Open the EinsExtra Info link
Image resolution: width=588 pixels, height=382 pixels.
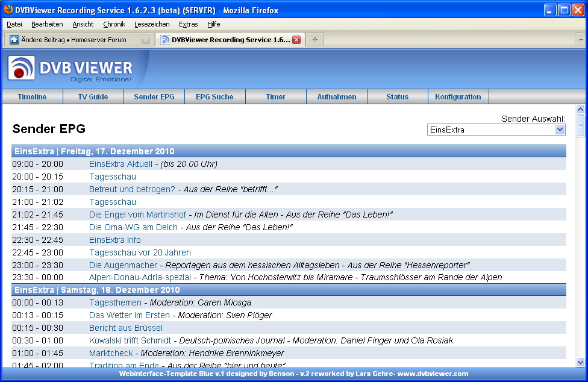[114, 240]
